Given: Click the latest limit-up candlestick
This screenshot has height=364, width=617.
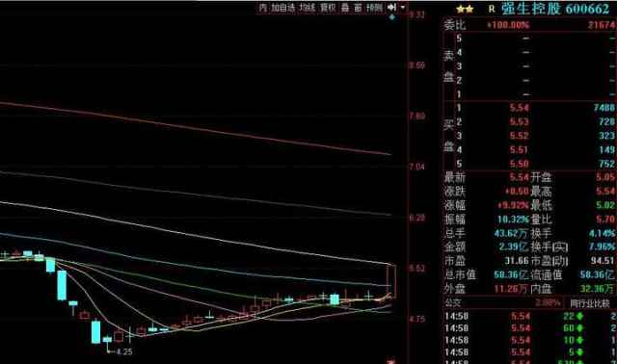Looking at the screenshot, I should pos(391,282).
